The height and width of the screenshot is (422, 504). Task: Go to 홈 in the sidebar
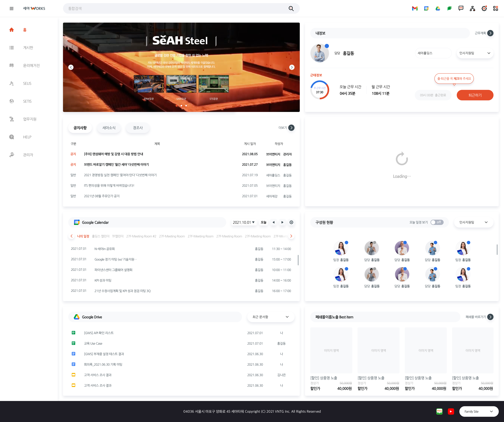click(x=25, y=30)
